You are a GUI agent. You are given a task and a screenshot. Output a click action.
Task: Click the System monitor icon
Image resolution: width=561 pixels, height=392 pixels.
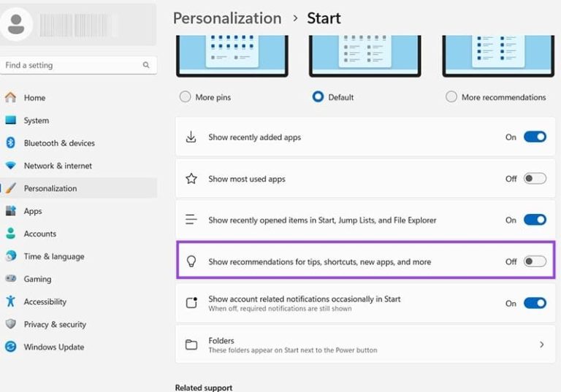[x=11, y=120]
